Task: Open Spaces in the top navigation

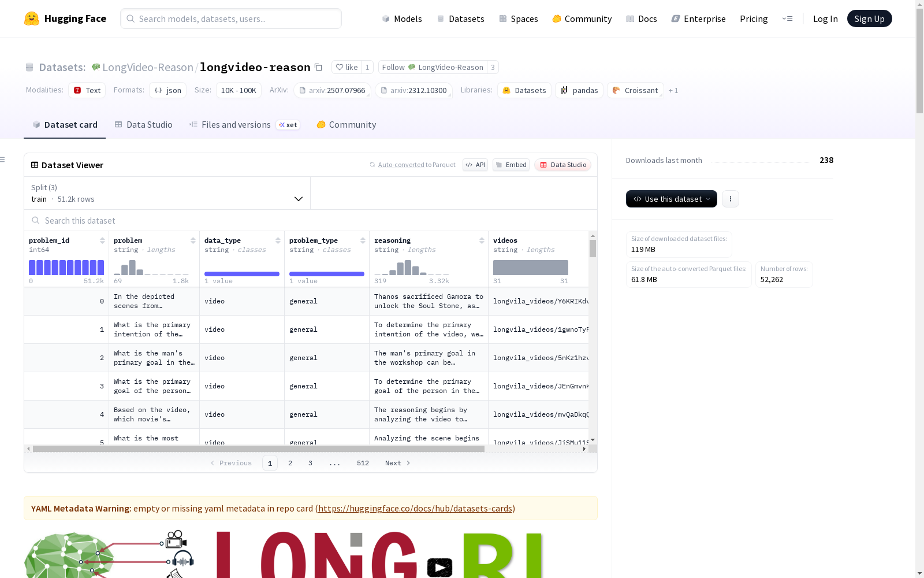Action: click(x=519, y=18)
